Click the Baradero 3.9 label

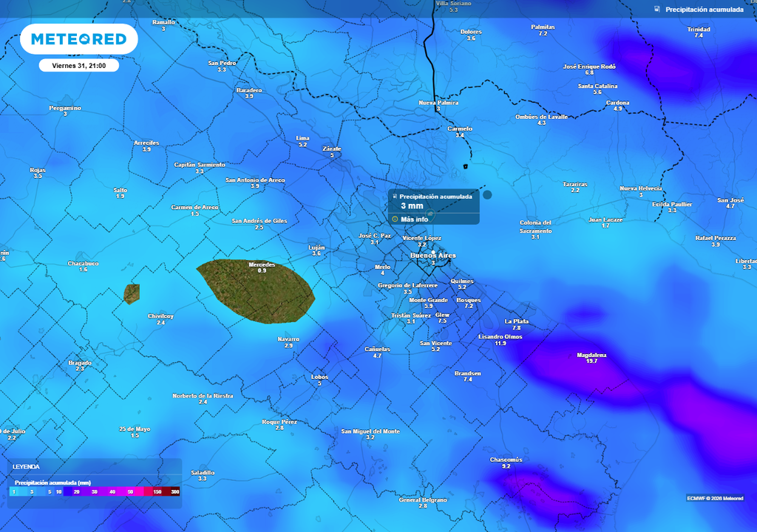coord(249,93)
